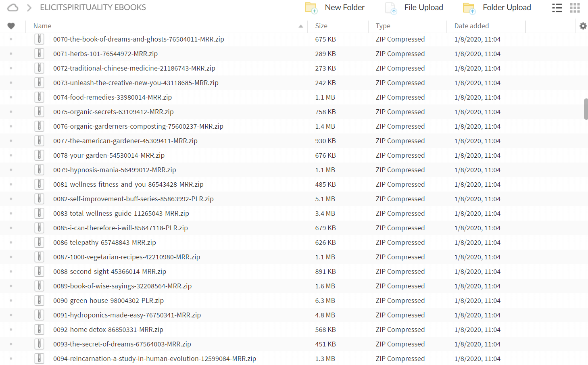This screenshot has height=365, width=588.
Task: Toggle favorite dot for 0086-telepathy file
Action: click(x=11, y=242)
